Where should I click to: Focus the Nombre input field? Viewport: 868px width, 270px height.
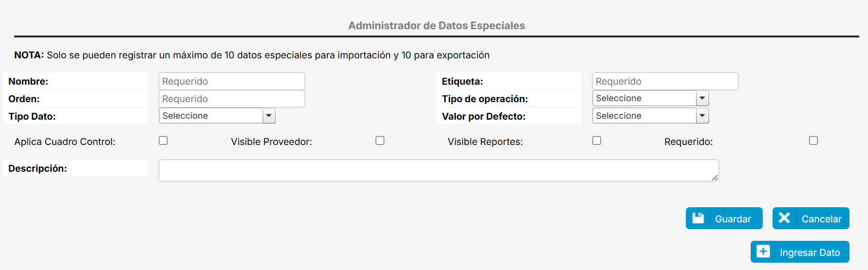[x=232, y=81]
